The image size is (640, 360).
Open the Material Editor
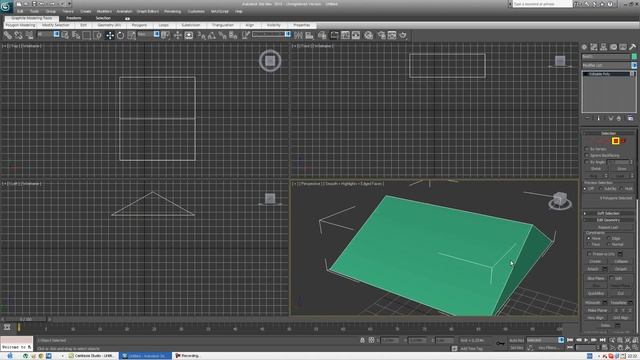point(369,36)
